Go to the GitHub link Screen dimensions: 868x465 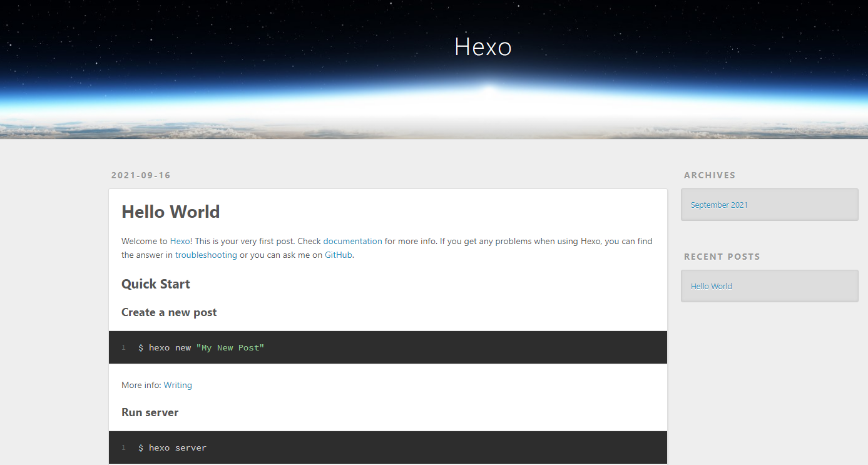[x=338, y=255]
